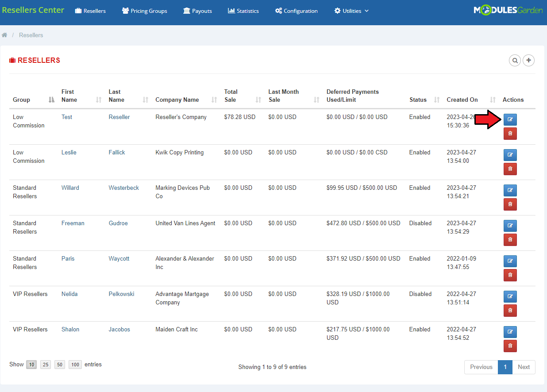Open first name link Willard
The height and width of the screenshot is (392, 547).
pos(70,188)
